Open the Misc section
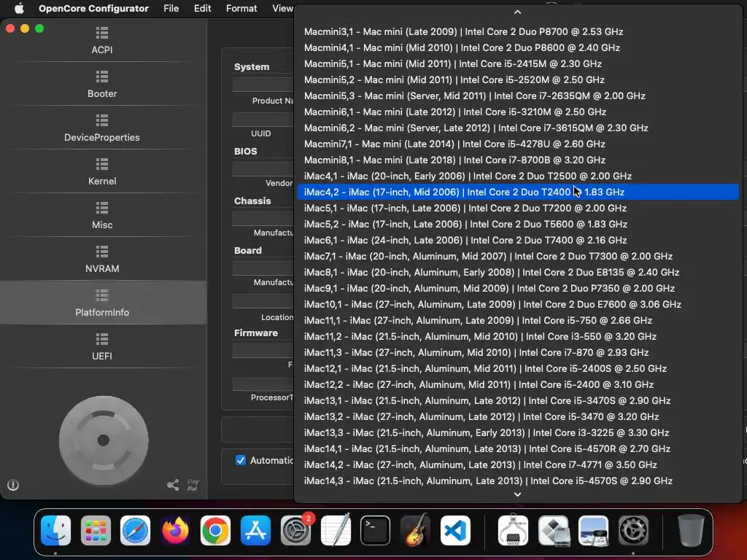This screenshot has width=747, height=560. tap(102, 215)
